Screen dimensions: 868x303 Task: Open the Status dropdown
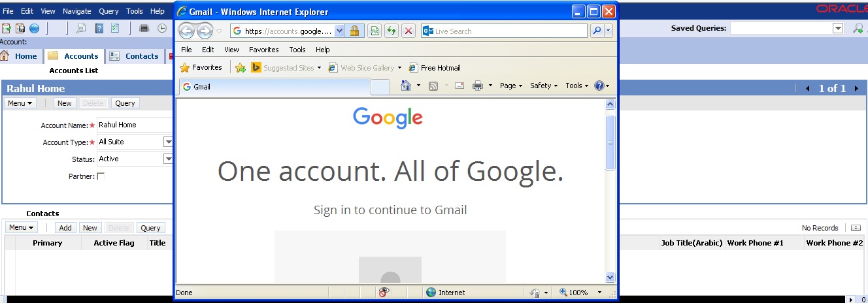168,159
